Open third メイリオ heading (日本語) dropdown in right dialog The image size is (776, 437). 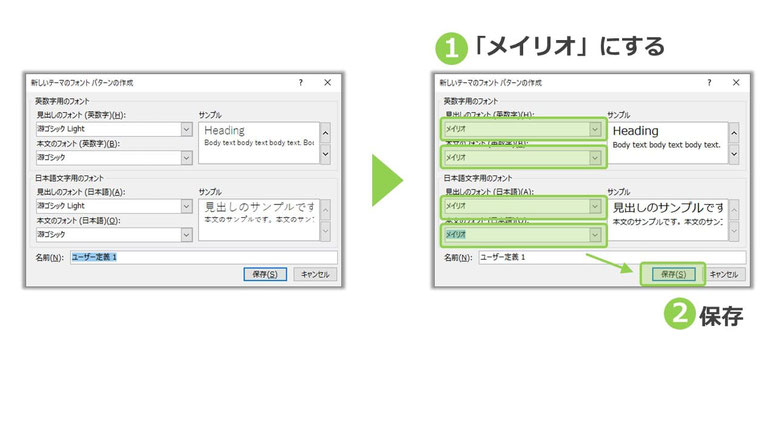[595, 206]
